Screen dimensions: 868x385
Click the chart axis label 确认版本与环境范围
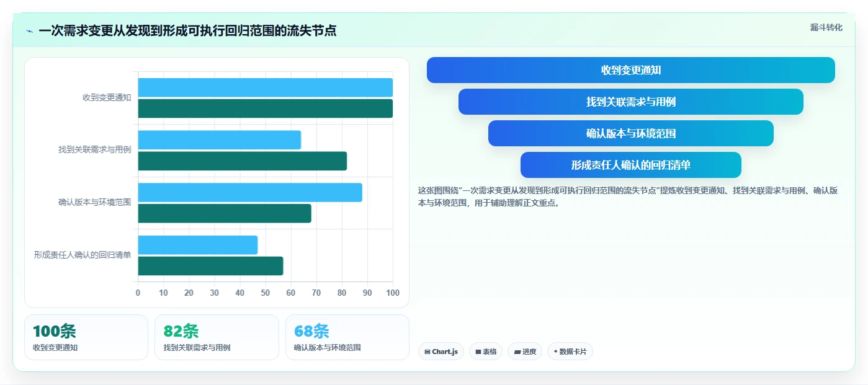pos(94,202)
